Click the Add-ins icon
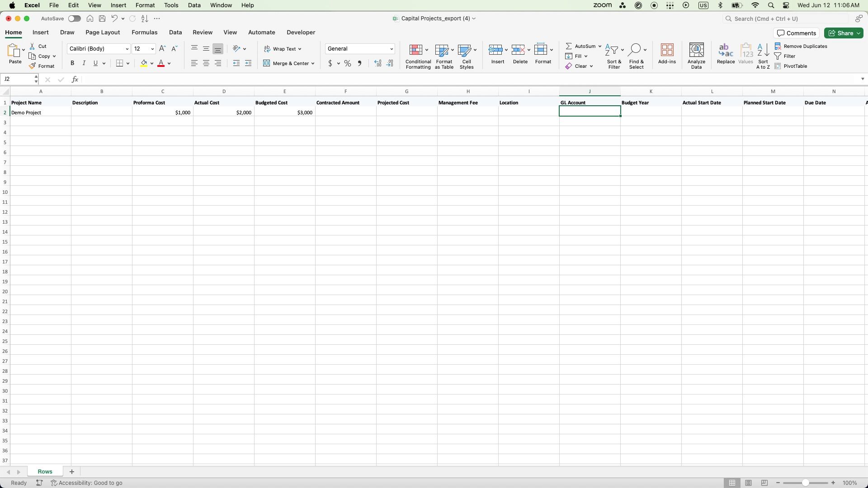868x488 pixels. click(667, 50)
